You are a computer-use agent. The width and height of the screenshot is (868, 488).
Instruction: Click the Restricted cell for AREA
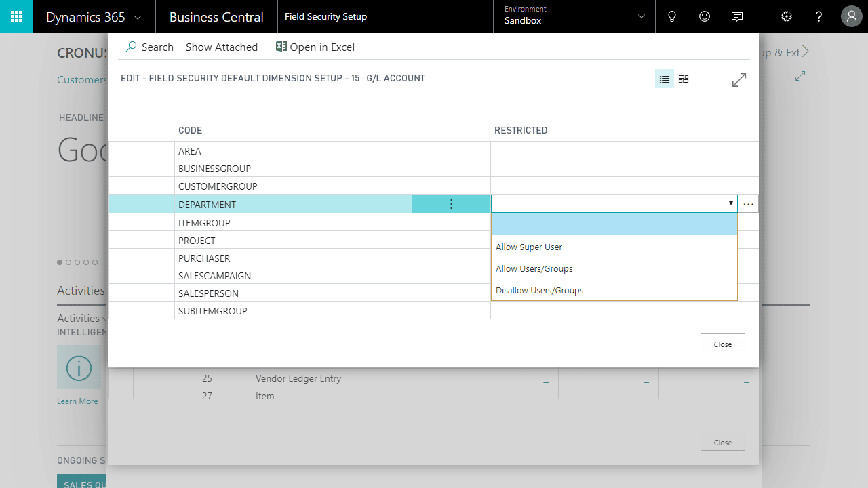pos(625,150)
